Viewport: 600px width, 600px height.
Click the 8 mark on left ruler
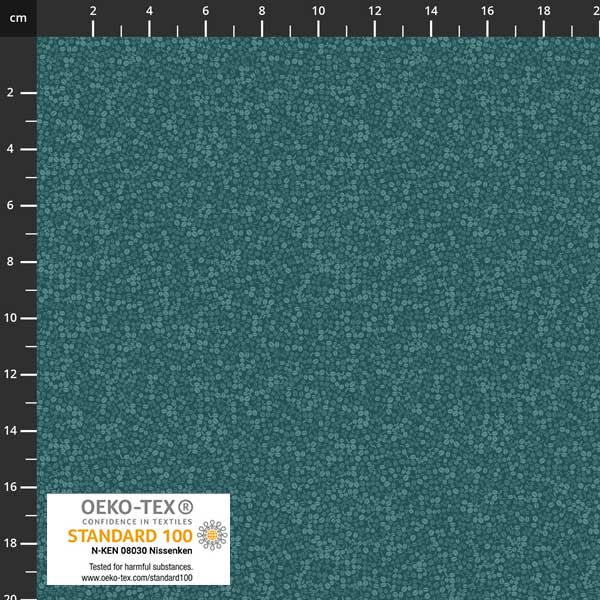10,262
